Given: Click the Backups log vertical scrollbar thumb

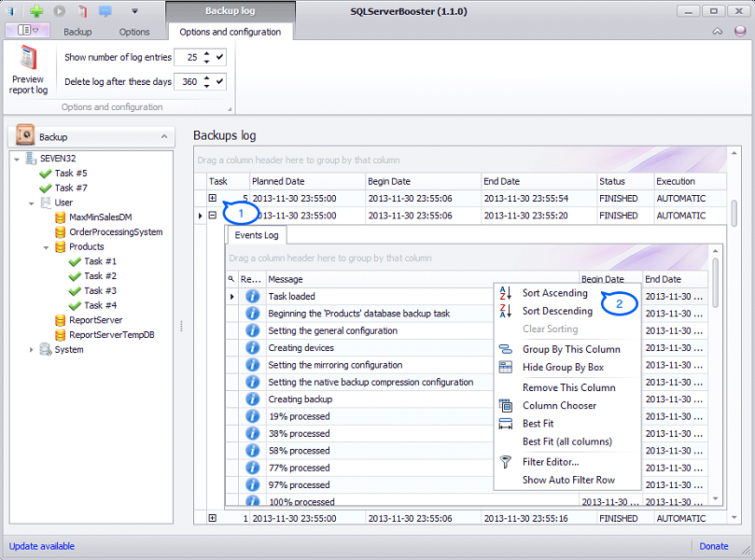Looking at the screenshot, I should (x=734, y=213).
